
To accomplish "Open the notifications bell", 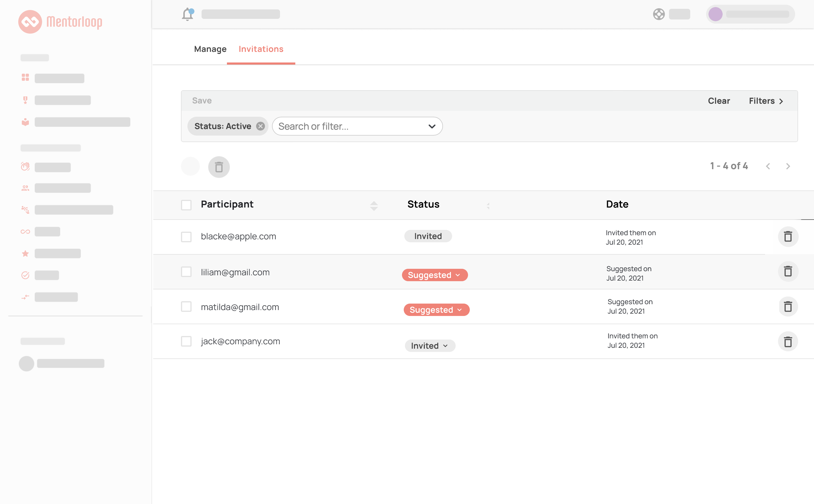I will click(x=188, y=14).
